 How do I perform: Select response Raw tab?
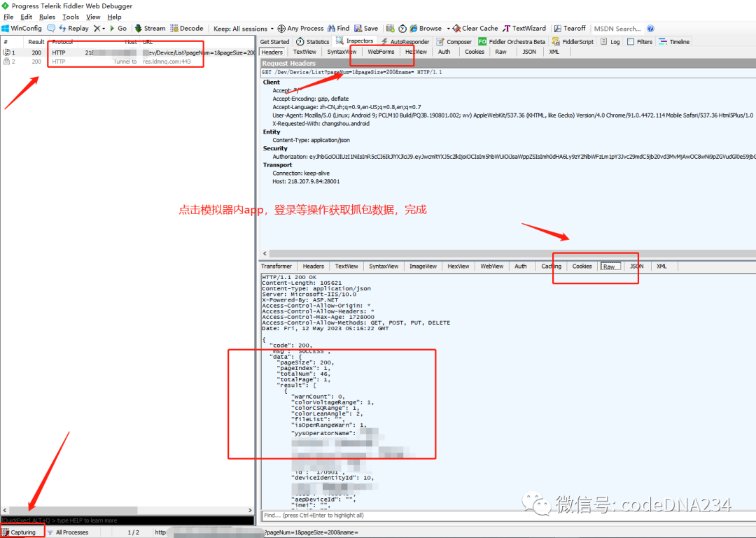(x=610, y=267)
